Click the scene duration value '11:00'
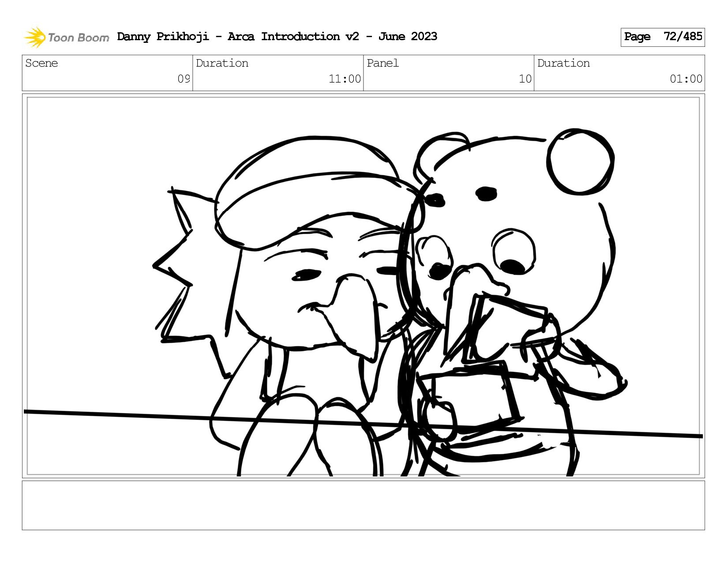 [x=345, y=79]
